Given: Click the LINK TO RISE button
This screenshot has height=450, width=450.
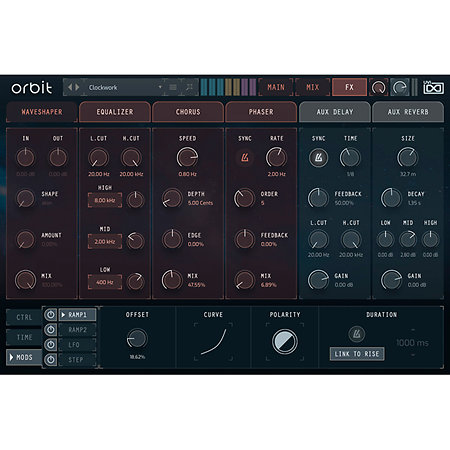Looking at the screenshot, I should click(x=357, y=354).
